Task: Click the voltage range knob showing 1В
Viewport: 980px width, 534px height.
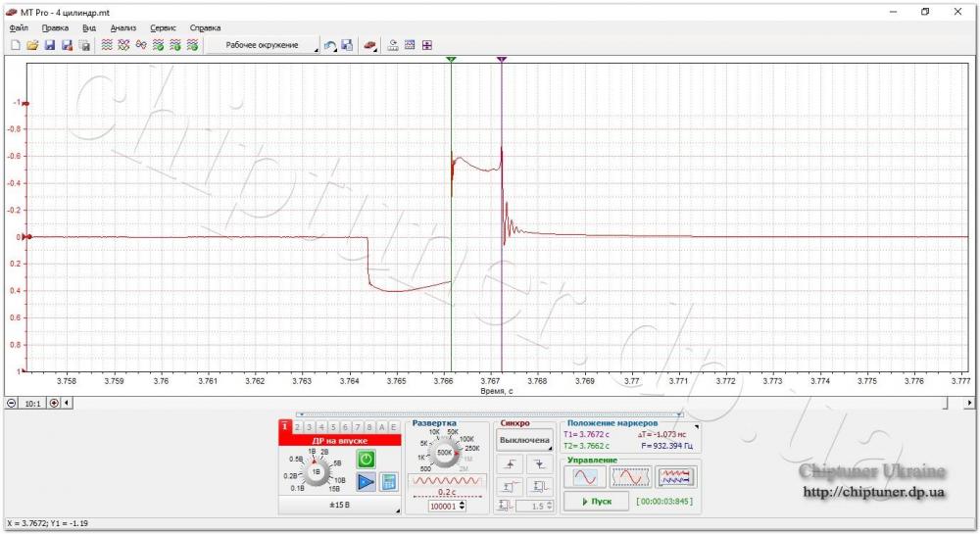Action: [317, 472]
